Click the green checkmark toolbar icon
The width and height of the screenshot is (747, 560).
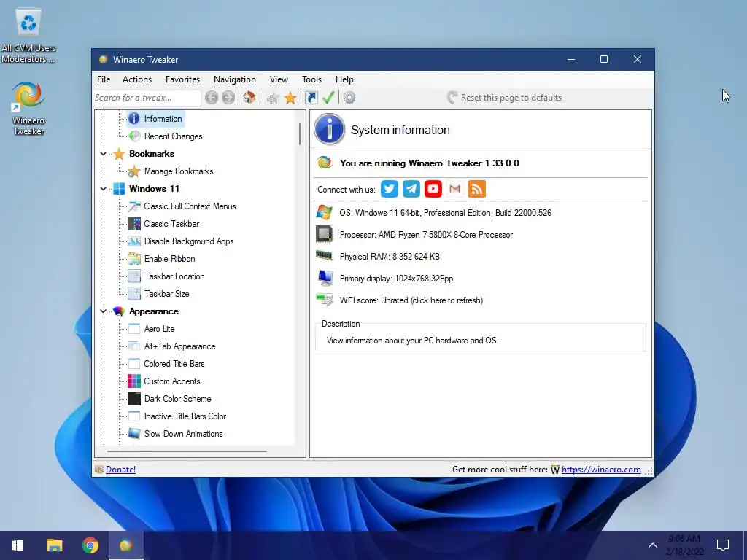(328, 98)
